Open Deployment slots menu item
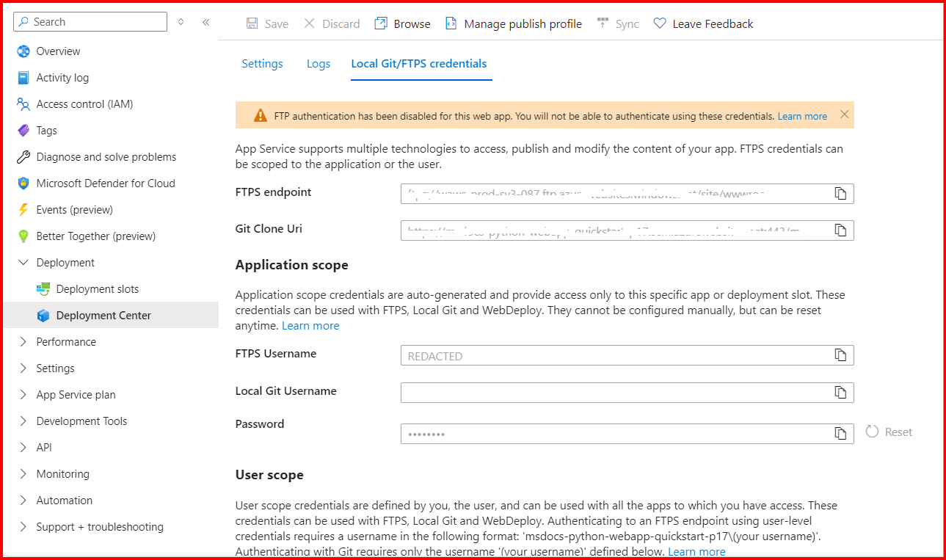The height and width of the screenshot is (560, 946). click(x=110, y=289)
